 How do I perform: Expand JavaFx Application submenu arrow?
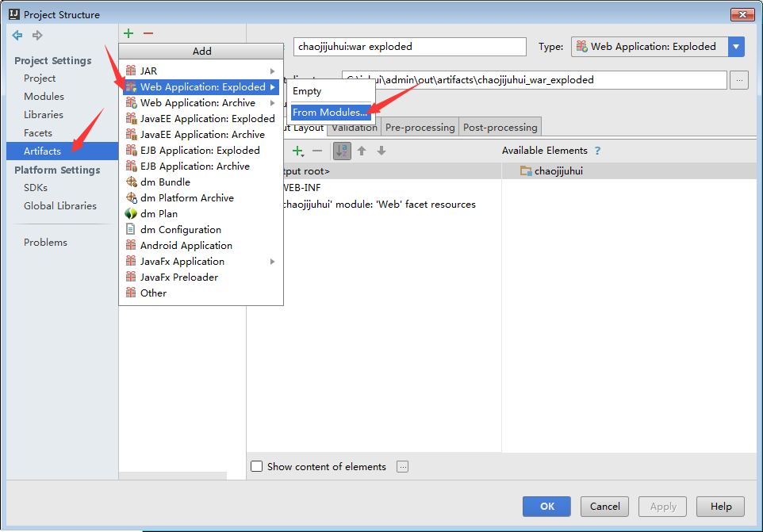273,262
